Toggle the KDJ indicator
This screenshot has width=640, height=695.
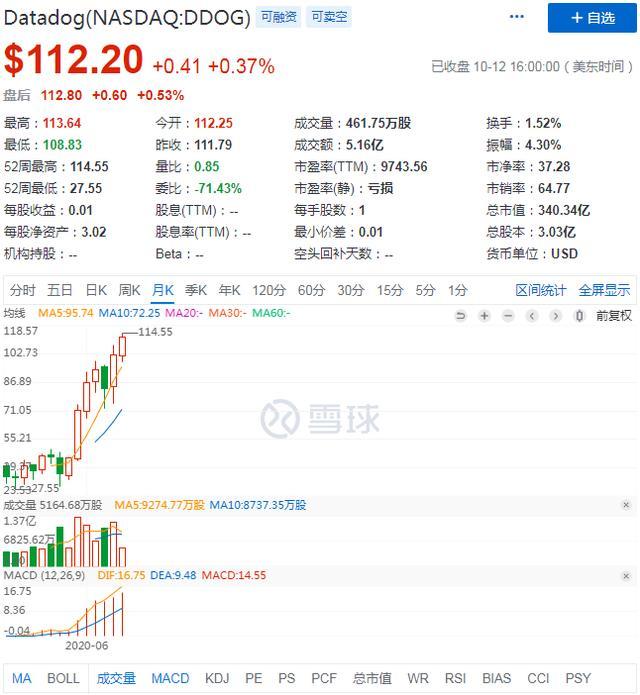[217, 678]
